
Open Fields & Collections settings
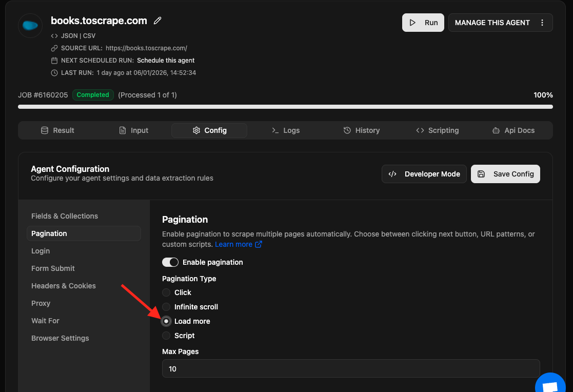(x=65, y=216)
